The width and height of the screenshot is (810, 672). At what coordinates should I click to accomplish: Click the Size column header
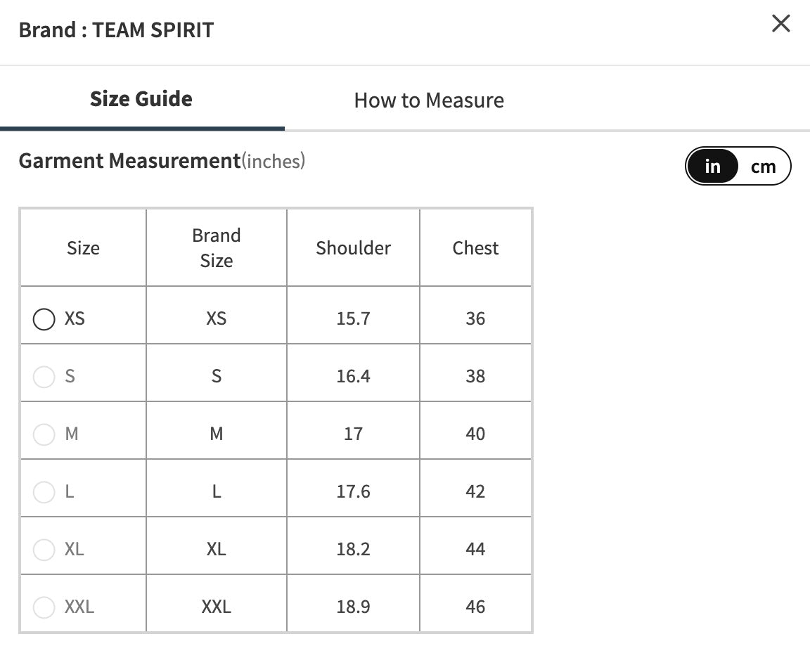(83, 248)
